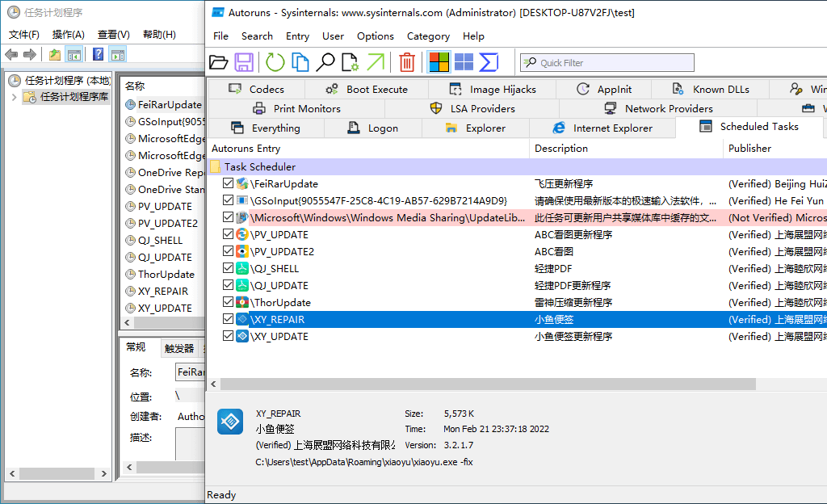
Task: Uncheck the \GSoInput entry checkbox
Action: [228, 199]
